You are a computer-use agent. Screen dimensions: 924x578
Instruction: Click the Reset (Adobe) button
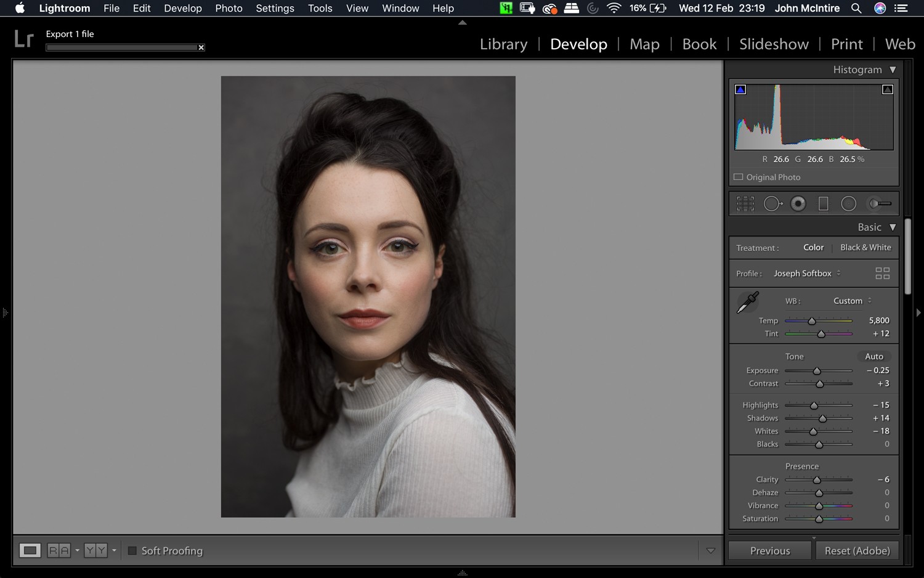pos(857,550)
